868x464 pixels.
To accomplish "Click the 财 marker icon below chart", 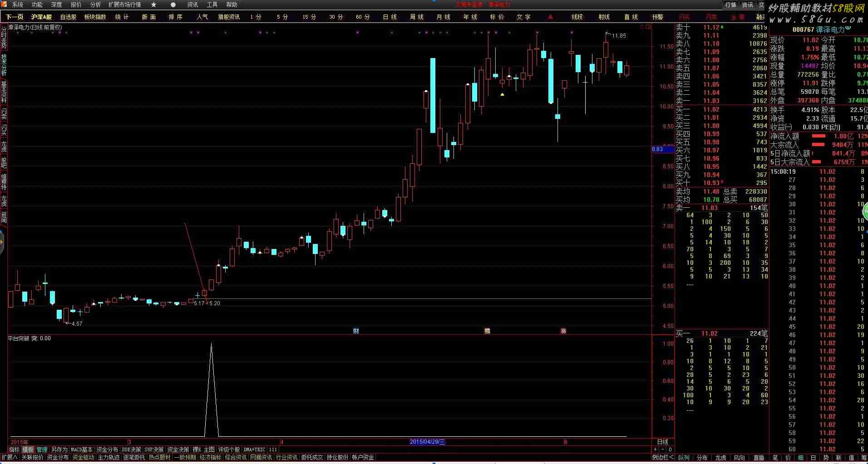I will 356,331.
